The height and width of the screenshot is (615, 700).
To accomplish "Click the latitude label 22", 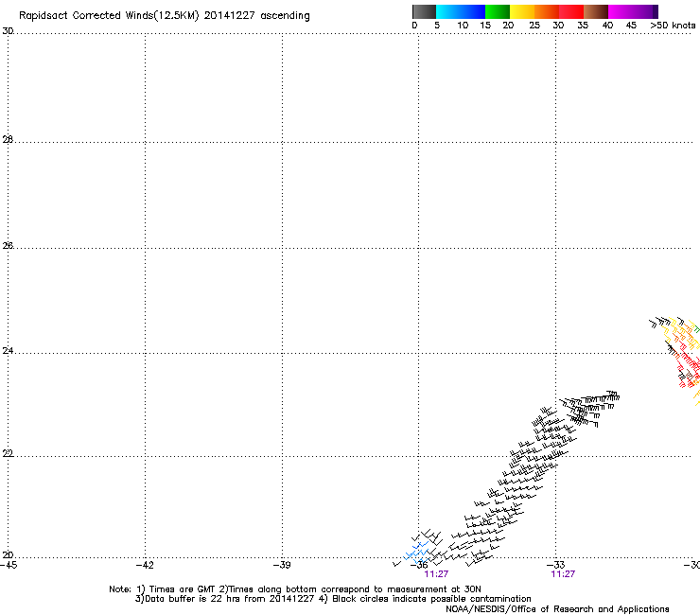I will pyautogui.click(x=8, y=453).
